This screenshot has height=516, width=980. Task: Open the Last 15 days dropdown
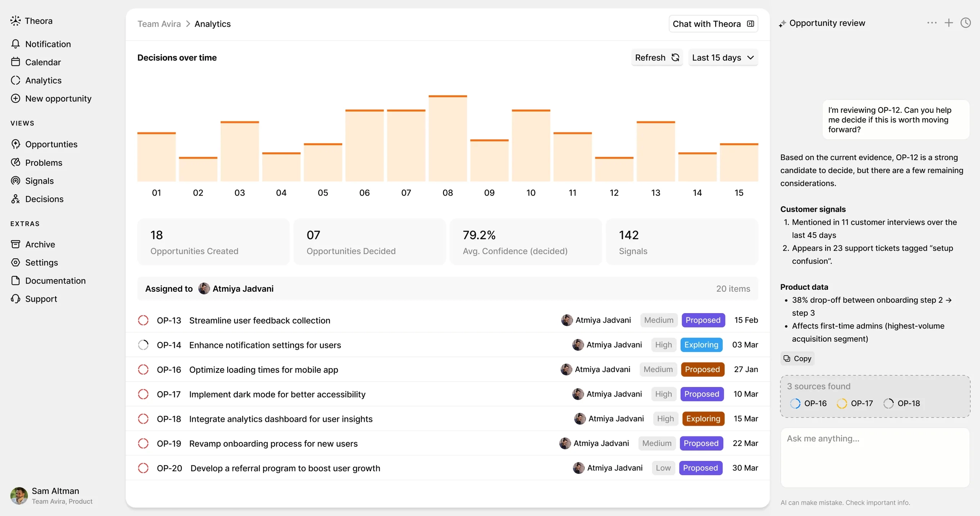pyautogui.click(x=723, y=57)
